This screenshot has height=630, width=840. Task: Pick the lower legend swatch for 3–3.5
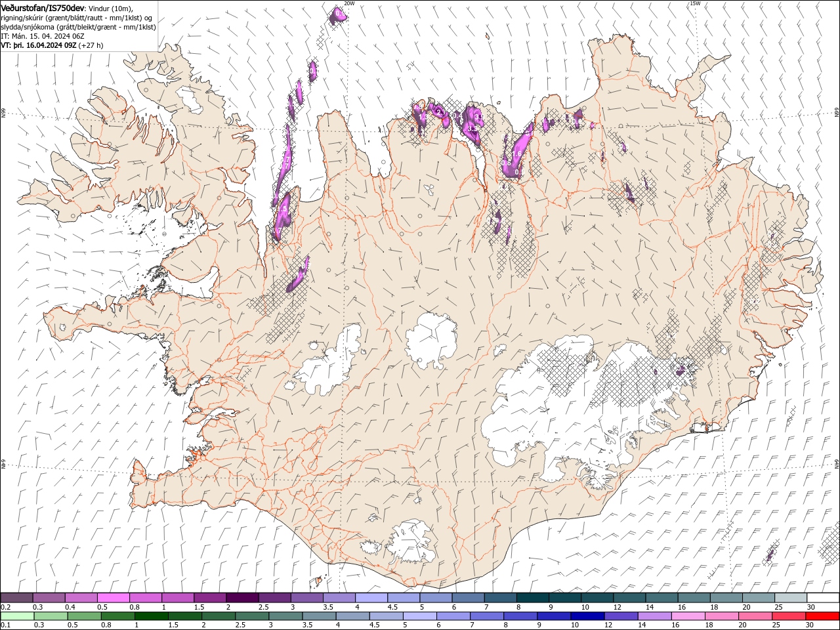click(285, 616)
